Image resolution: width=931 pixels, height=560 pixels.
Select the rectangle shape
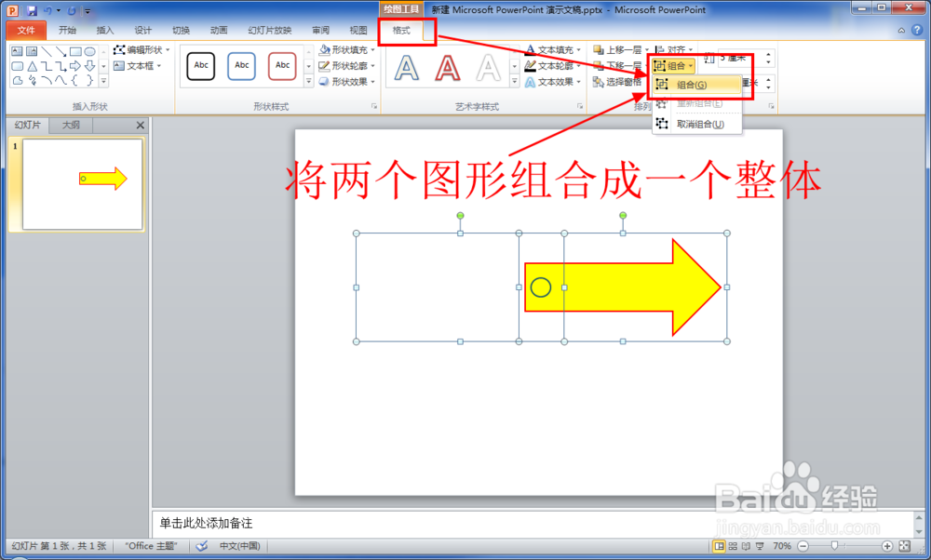click(x=75, y=51)
